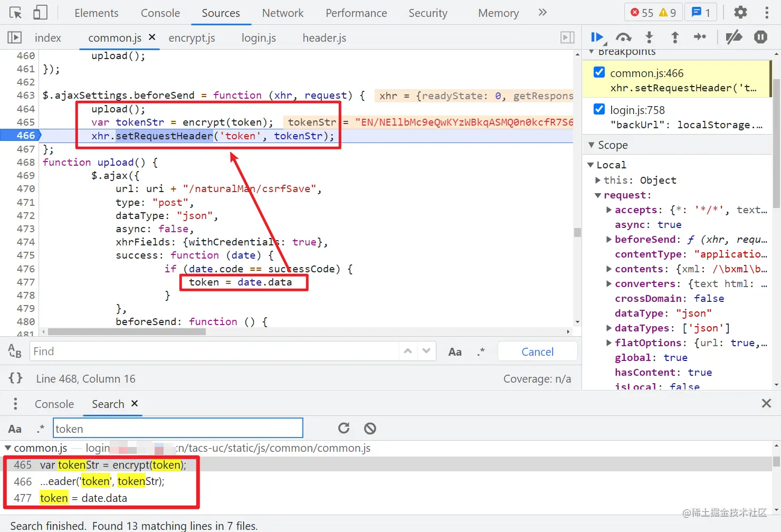Toggle the device toolbar icon

[40, 13]
